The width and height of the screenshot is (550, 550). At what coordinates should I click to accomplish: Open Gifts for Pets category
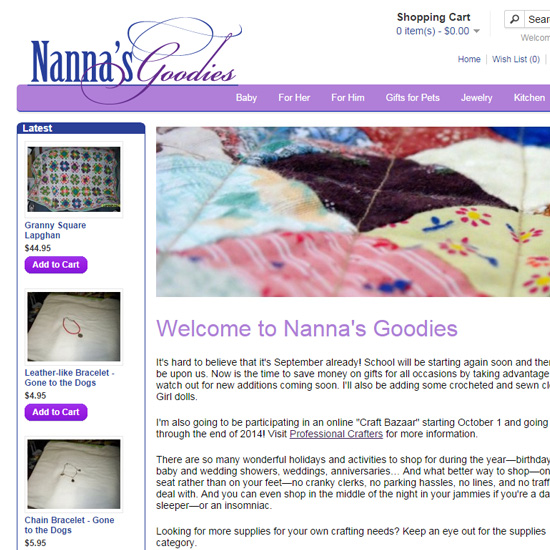[412, 98]
